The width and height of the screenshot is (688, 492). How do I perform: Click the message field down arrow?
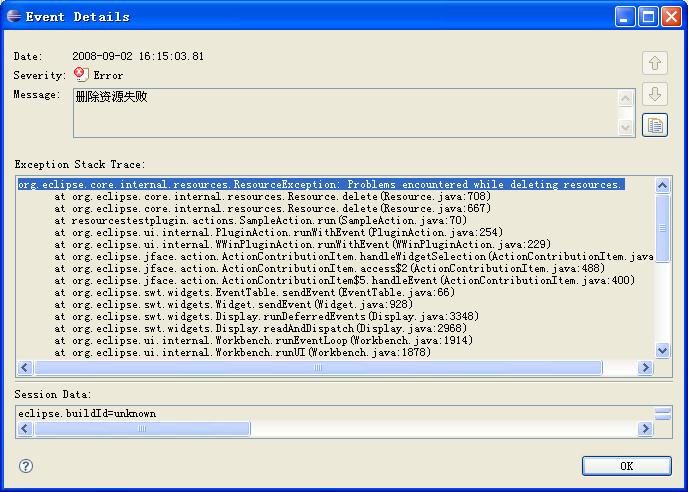click(x=625, y=128)
